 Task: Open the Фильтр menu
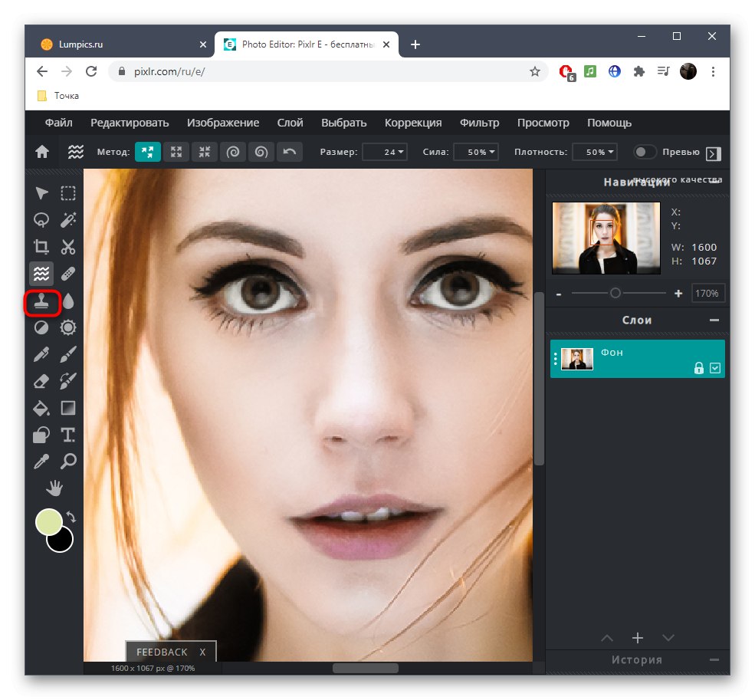pos(479,123)
